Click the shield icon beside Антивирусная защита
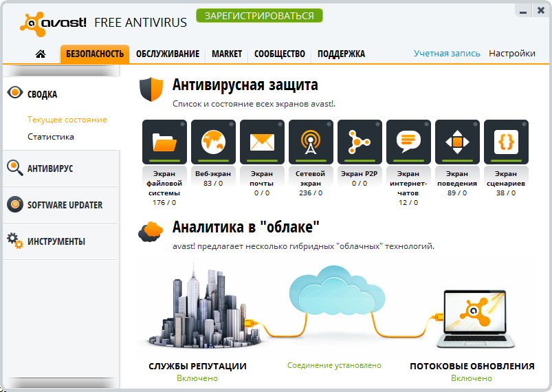 pyautogui.click(x=151, y=89)
